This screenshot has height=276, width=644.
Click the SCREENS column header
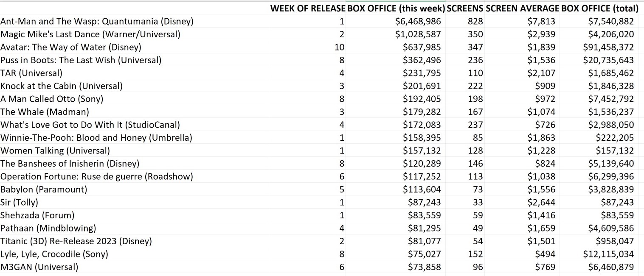[x=465, y=8]
